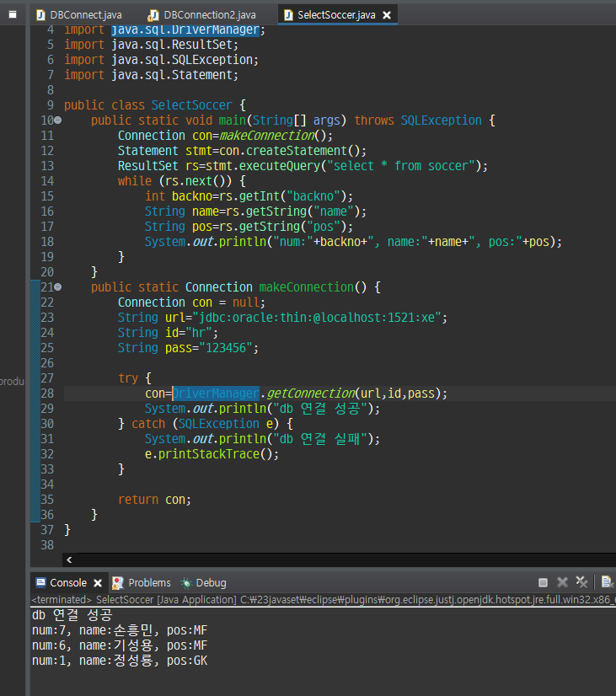Click 'rs.getString("name")' on line 16

[293, 211]
